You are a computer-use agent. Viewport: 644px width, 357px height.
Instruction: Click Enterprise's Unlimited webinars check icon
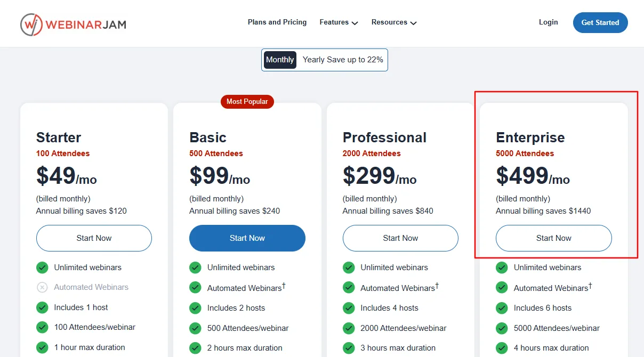tap(502, 267)
